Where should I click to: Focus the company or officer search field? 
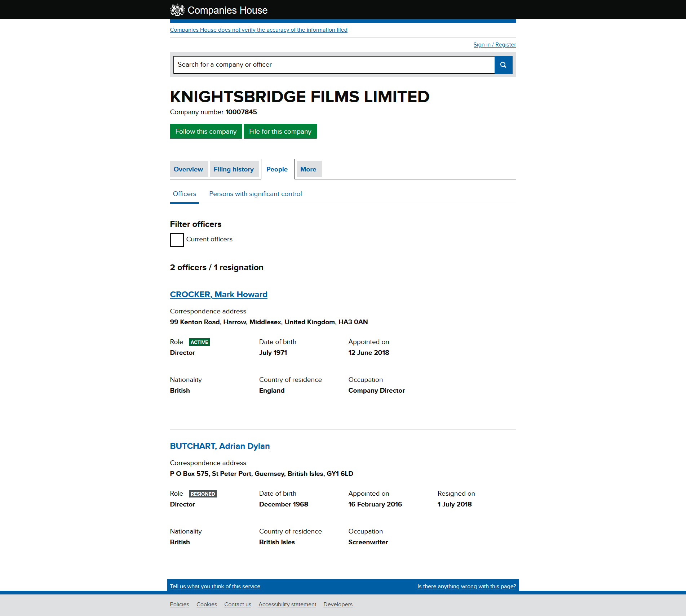tap(334, 65)
